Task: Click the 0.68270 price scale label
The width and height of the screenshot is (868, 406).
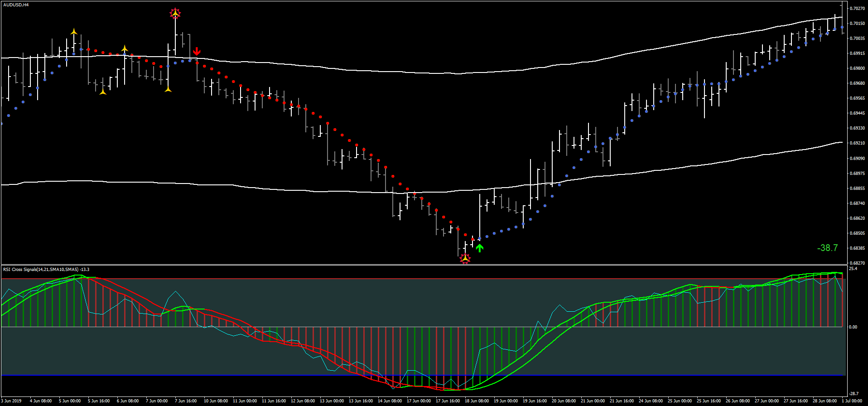Action: coord(857,263)
